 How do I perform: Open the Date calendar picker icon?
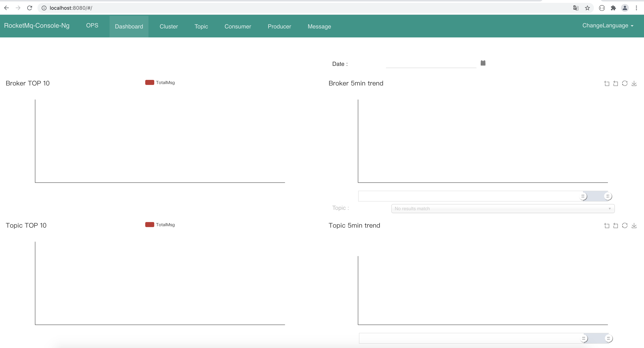483,63
